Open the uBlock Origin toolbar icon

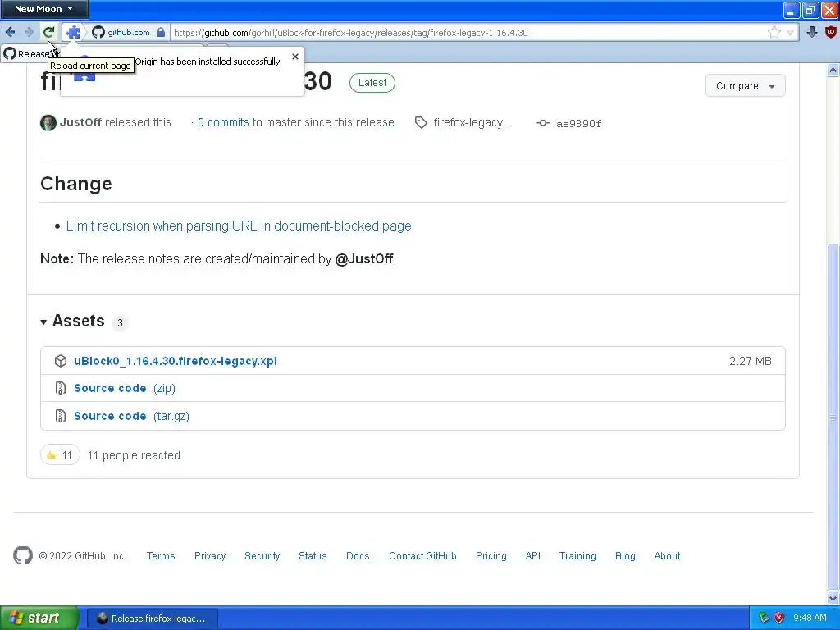tap(831, 32)
